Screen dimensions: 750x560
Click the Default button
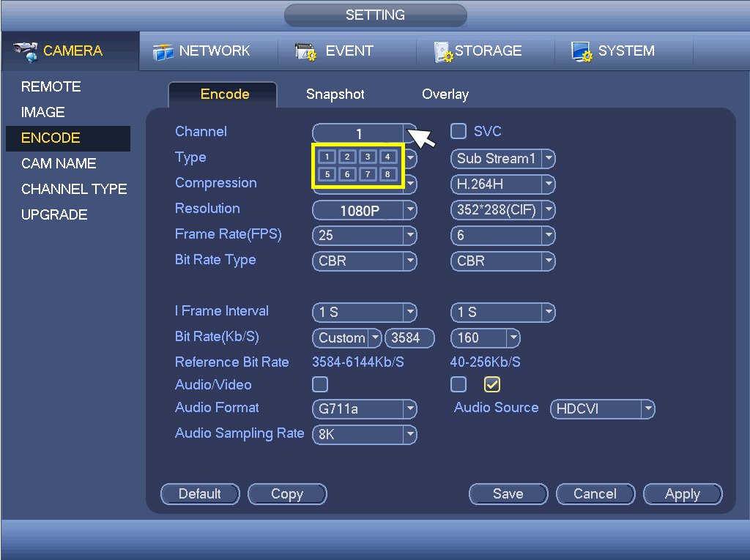pyautogui.click(x=200, y=494)
